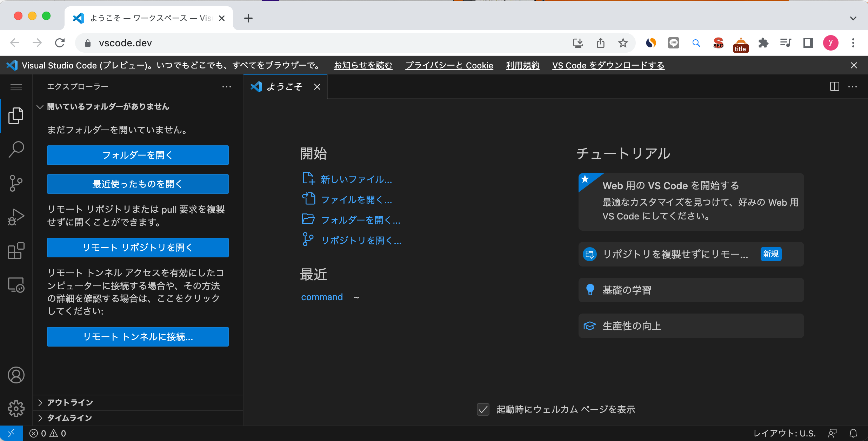Open the tab search dropdown chevron
This screenshot has width=868, height=441.
(853, 18)
